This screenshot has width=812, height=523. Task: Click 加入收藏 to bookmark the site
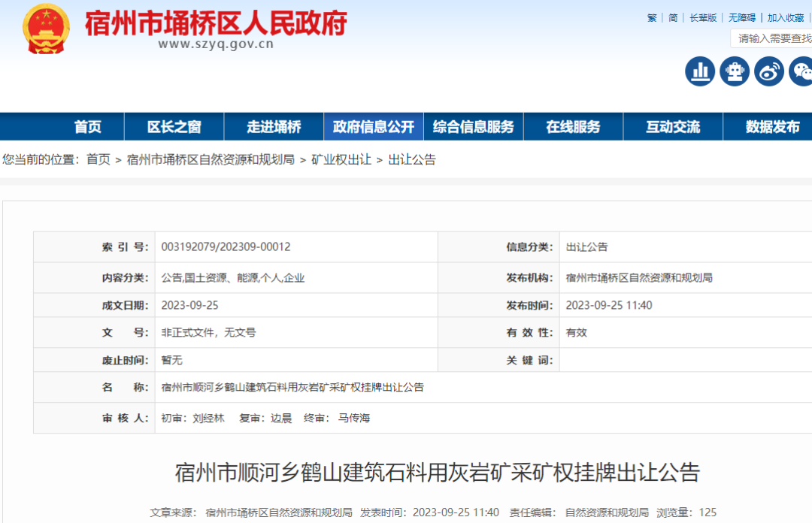tap(786, 18)
